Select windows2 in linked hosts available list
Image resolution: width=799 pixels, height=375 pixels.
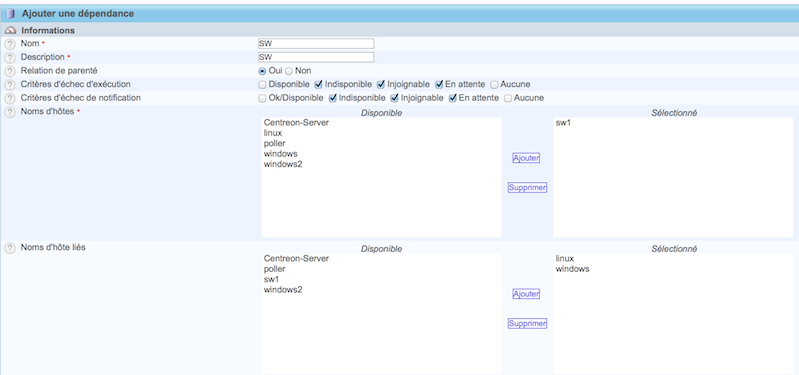tap(283, 289)
